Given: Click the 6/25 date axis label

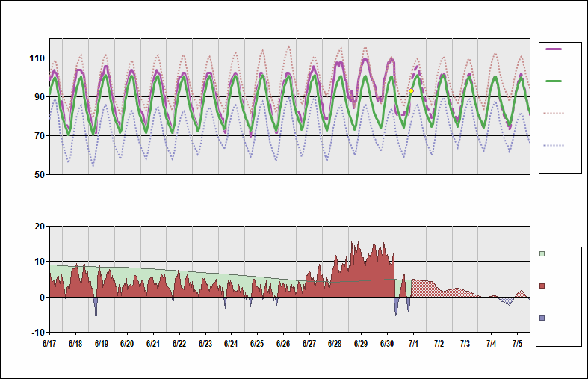Looking at the screenshot, I should tap(257, 344).
